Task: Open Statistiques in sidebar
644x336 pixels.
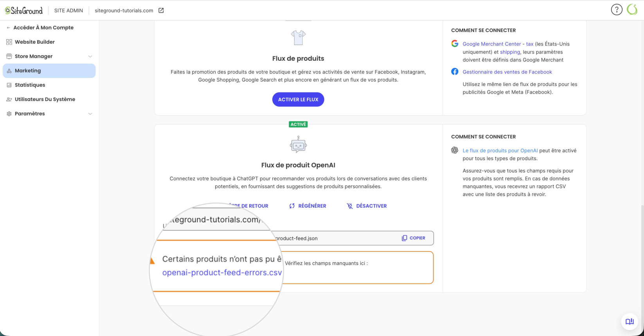Action: point(30,85)
